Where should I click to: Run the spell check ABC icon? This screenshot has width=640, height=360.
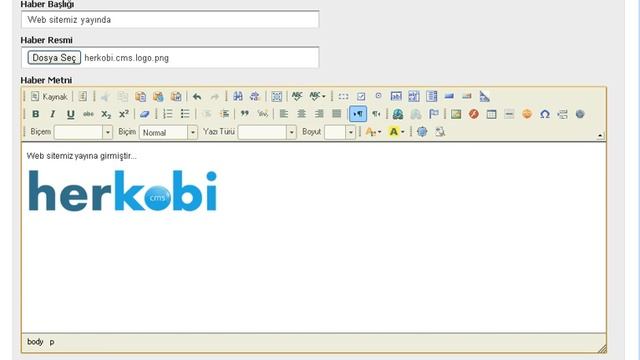click(x=297, y=97)
